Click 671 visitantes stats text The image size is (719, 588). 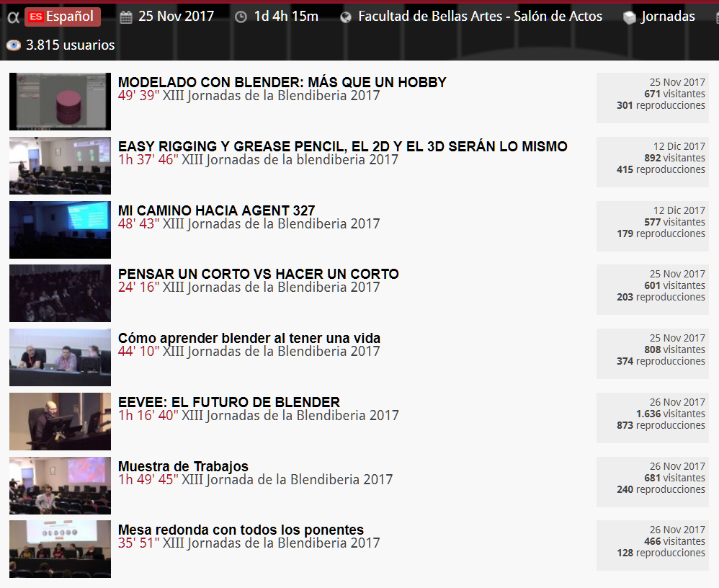(x=674, y=94)
